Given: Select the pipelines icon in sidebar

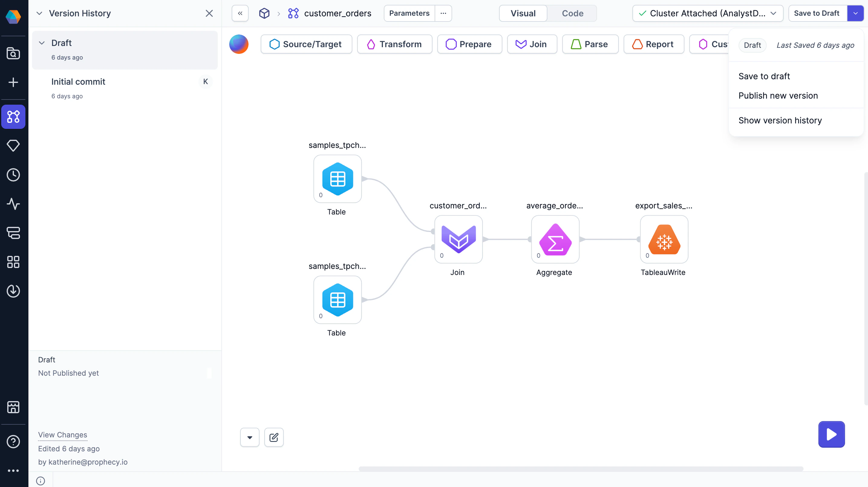Looking at the screenshot, I should 14,117.
